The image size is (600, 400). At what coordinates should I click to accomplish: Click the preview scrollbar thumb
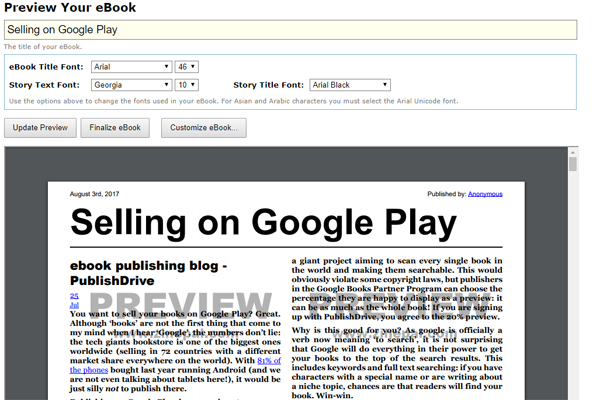click(x=573, y=164)
